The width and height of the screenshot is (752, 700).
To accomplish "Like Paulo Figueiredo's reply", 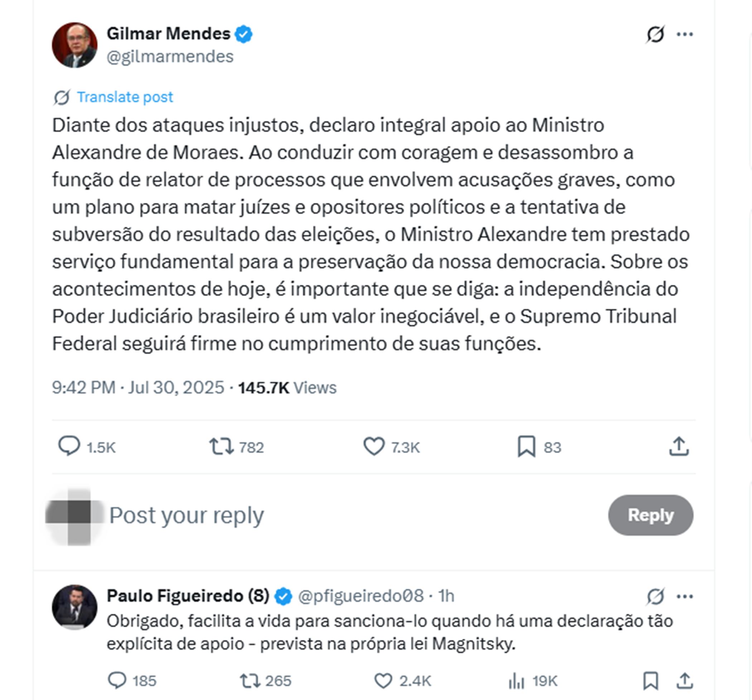I will [383, 681].
